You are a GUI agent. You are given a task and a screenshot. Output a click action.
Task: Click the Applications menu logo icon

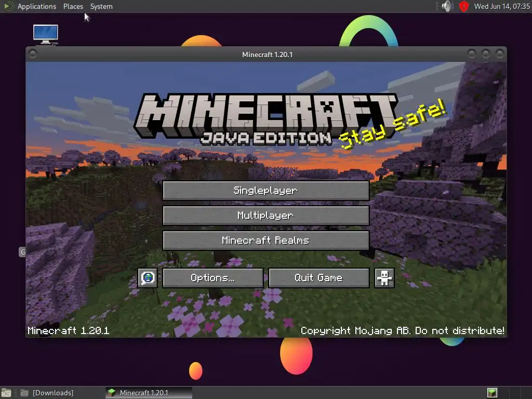(x=8, y=6)
